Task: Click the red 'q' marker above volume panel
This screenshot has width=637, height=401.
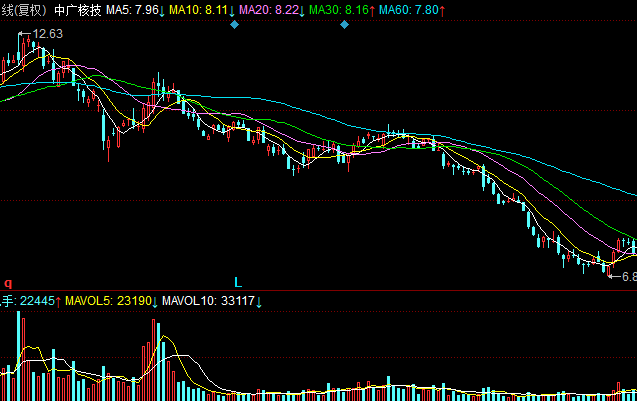Action: 7,283
